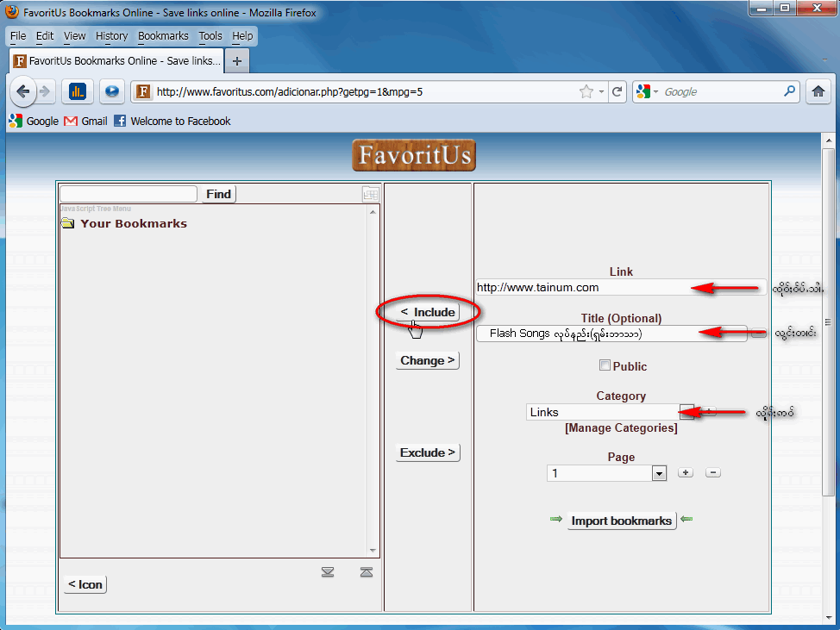Click the bookmark search input field

click(129, 194)
